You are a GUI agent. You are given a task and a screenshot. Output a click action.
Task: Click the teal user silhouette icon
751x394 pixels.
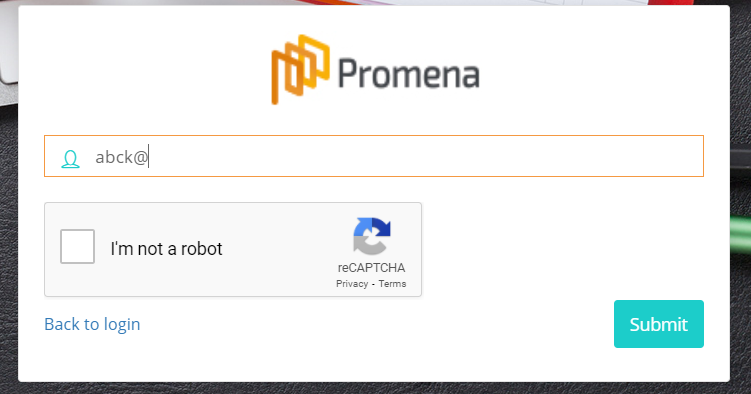click(70, 159)
